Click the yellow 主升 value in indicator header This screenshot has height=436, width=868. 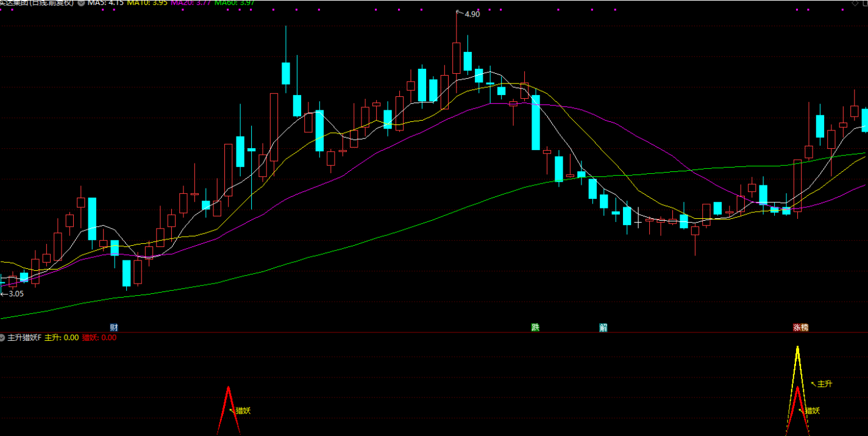(x=62, y=338)
